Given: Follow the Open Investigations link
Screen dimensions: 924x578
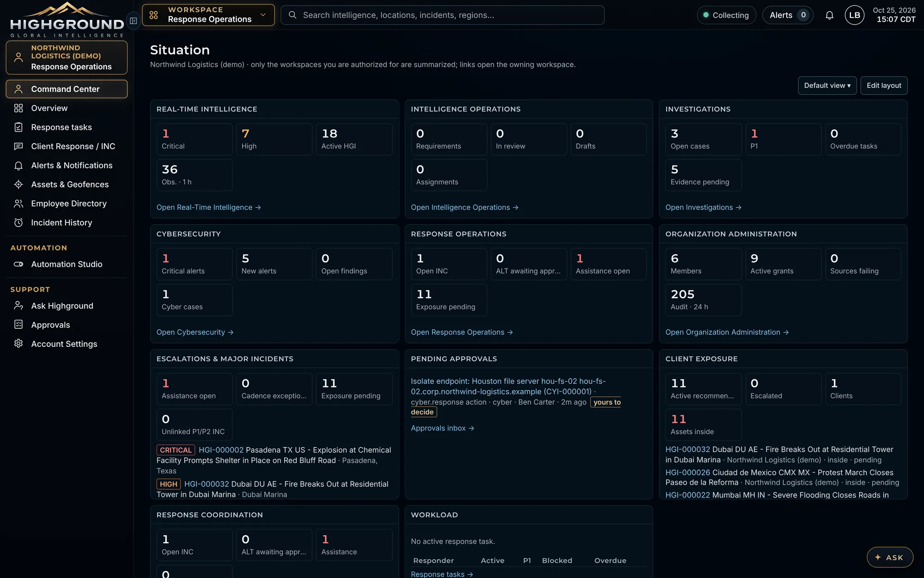Looking at the screenshot, I should point(703,208).
